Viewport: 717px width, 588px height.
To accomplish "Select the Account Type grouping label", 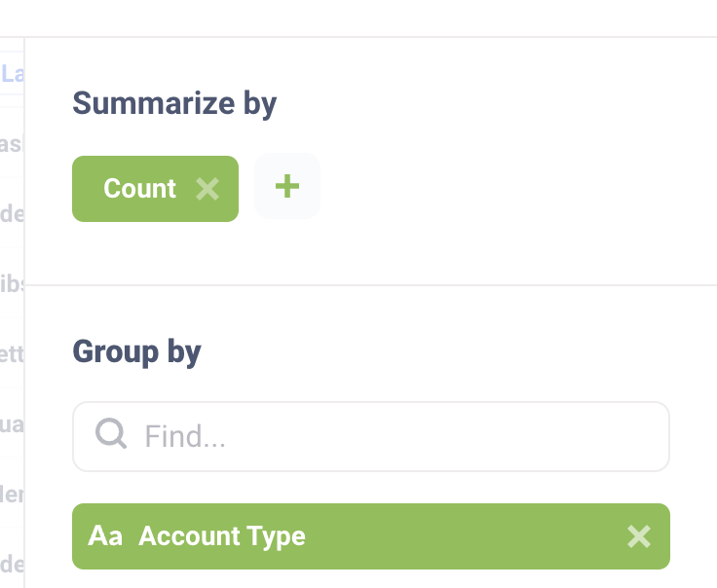I will tap(222, 535).
